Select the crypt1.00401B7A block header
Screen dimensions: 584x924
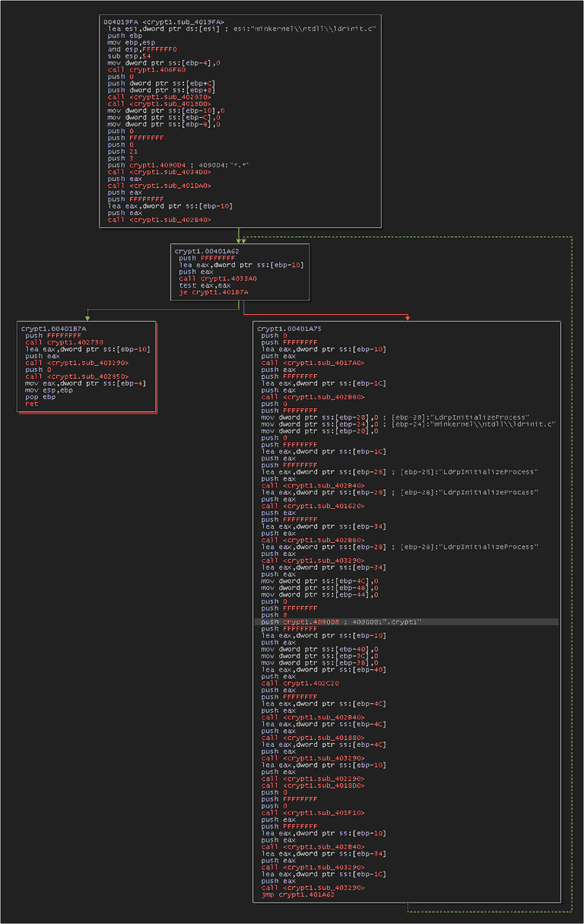(x=54, y=329)
